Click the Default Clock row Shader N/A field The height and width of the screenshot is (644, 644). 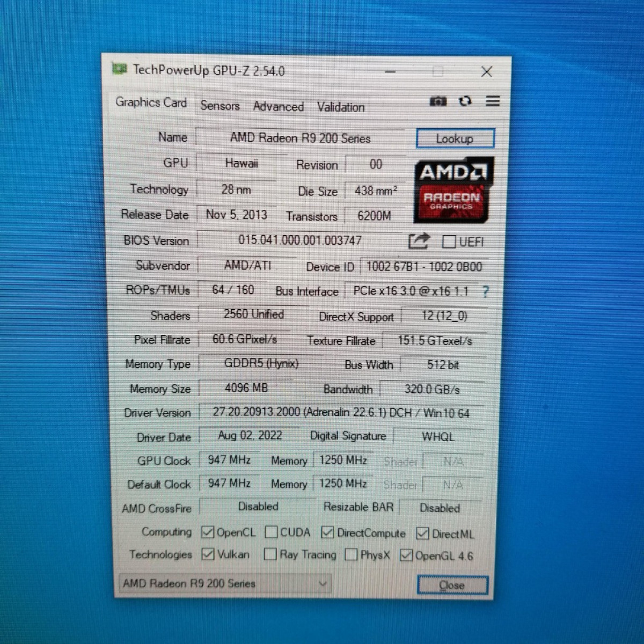[x=453, y=485]
